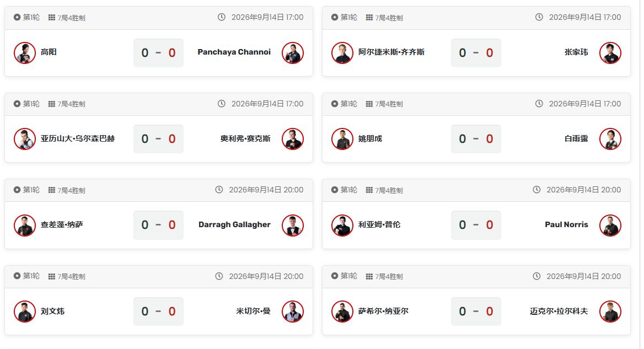Click 白雨露's avatar icon
Image resolution: width=644 pixels, height=349 pixels.
pos(610,139)
